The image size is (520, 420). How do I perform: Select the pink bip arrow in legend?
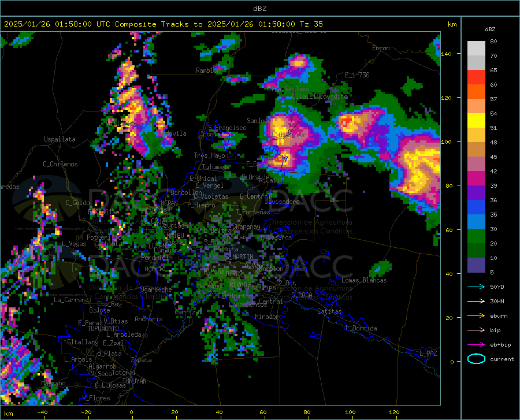(476, 330)
